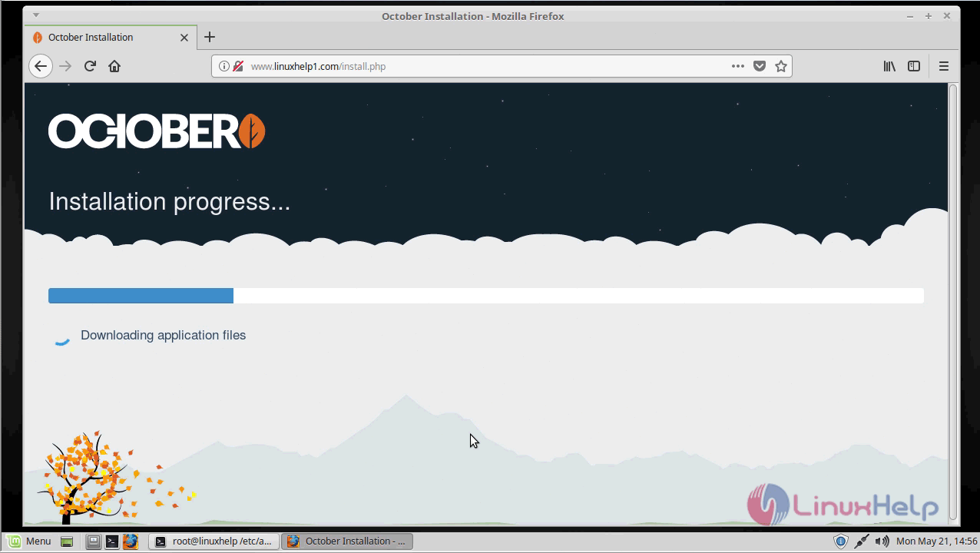980x553 pixels.
Task: Open the Linux Mint Menu button
Action: click(29, 541)
